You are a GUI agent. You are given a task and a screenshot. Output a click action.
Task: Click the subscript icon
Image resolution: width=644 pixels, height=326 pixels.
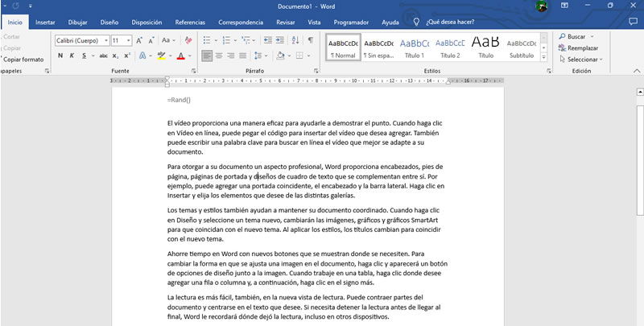click(x=115, y=56)
